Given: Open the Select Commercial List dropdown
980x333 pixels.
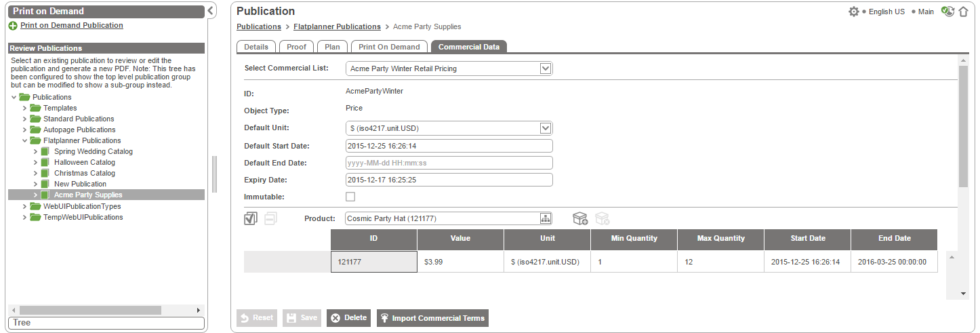Looking at the screenshot, I should tap(546, 68).
